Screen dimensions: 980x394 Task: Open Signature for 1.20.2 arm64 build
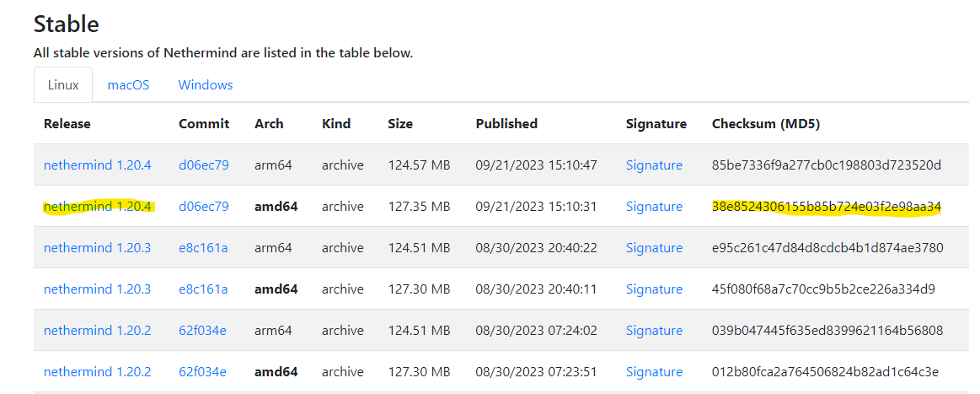(x=654, y=331)
